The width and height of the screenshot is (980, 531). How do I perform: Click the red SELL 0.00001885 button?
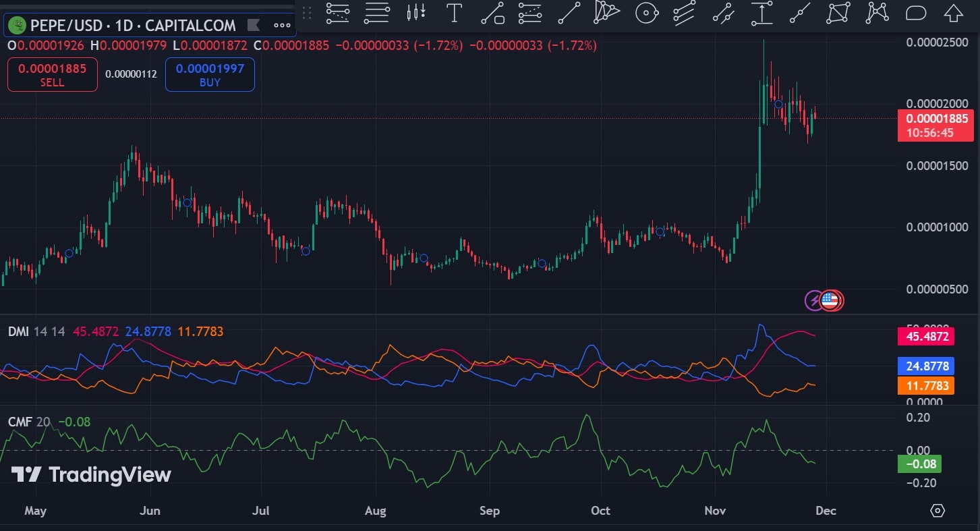(52, 74)
